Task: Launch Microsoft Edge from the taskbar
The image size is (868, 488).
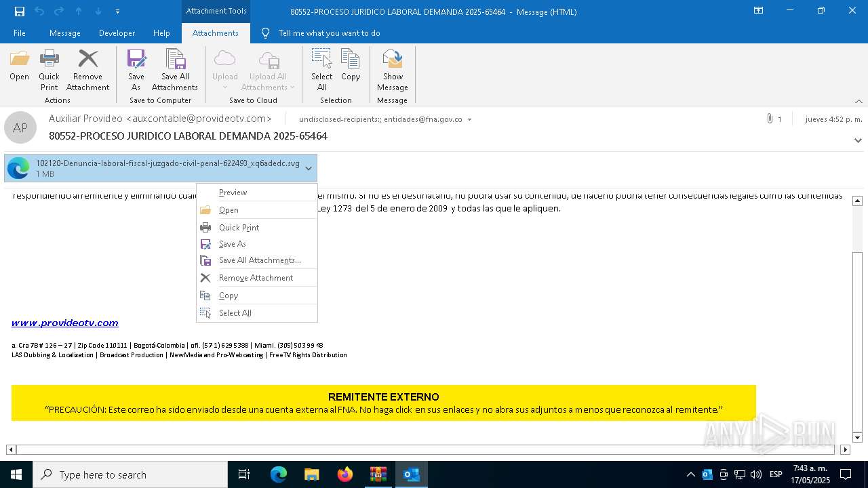Action: coord(279,474)
